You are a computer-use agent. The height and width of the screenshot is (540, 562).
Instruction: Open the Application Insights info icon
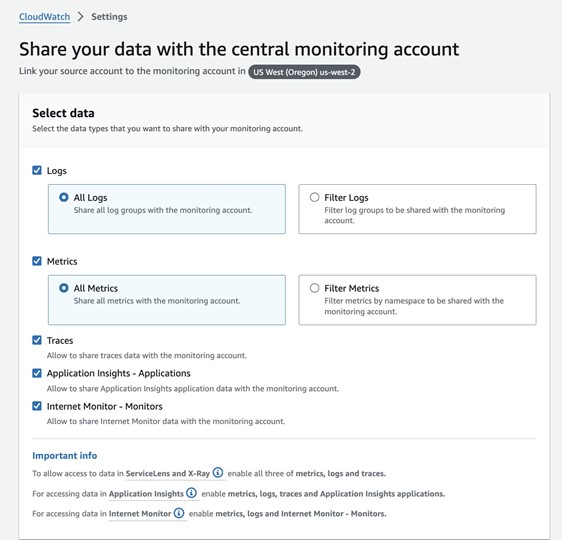[191, 493]
